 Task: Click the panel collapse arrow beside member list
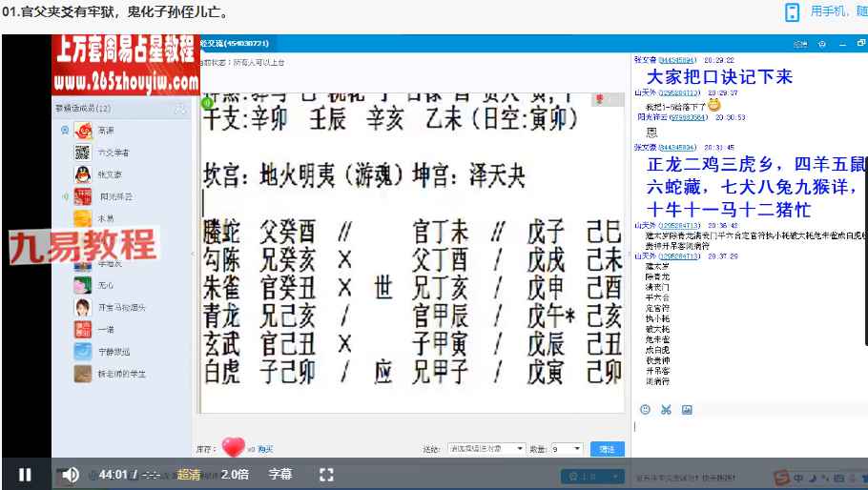(193, 254)
